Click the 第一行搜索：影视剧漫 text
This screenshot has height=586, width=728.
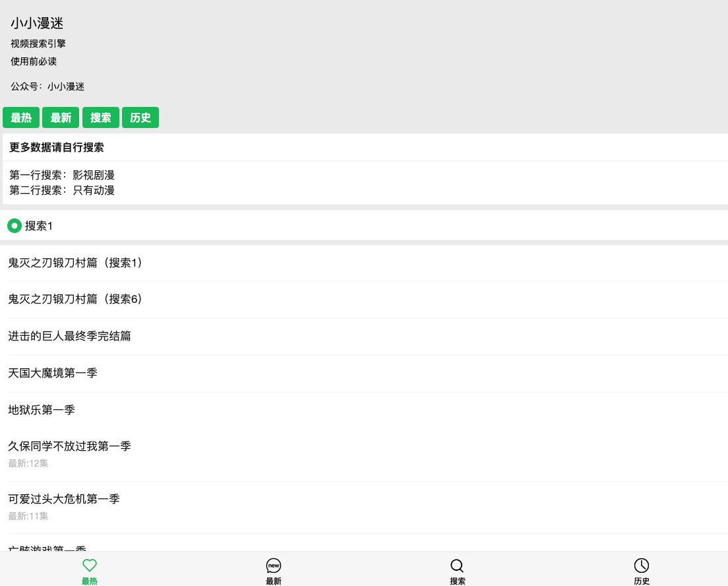tap(62, 175)
